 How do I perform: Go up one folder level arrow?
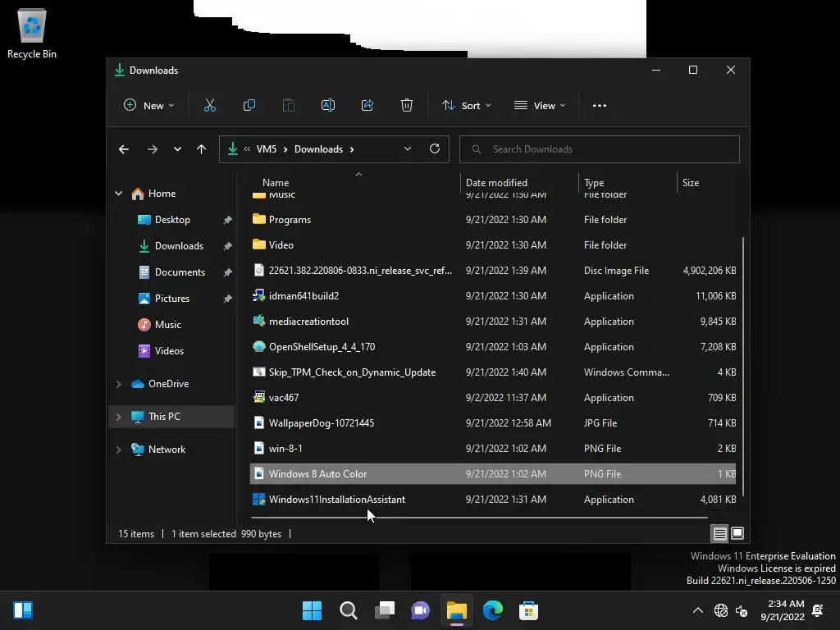pos(202,149)
